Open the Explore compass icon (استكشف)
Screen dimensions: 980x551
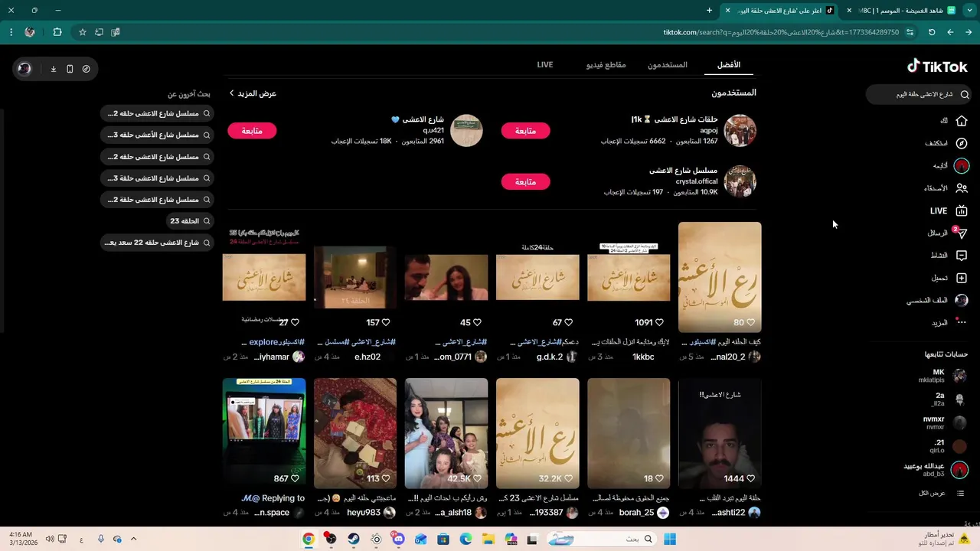[x=962, y=143]
